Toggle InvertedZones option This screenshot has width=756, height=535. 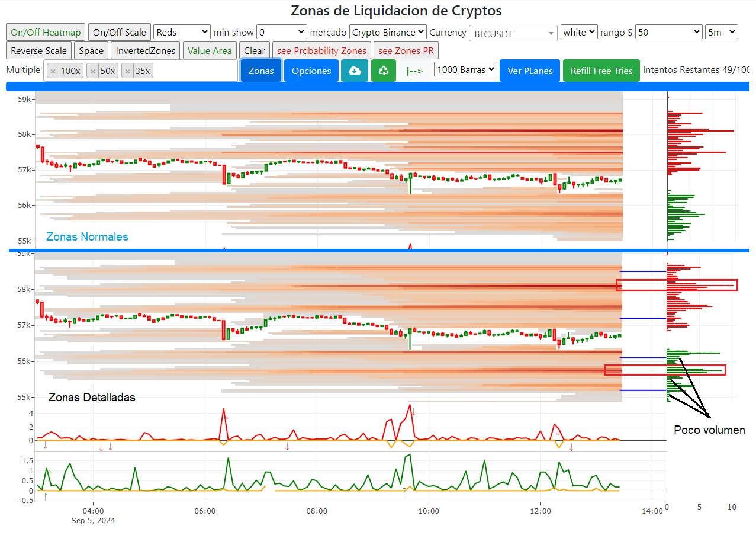pos(145,50)
